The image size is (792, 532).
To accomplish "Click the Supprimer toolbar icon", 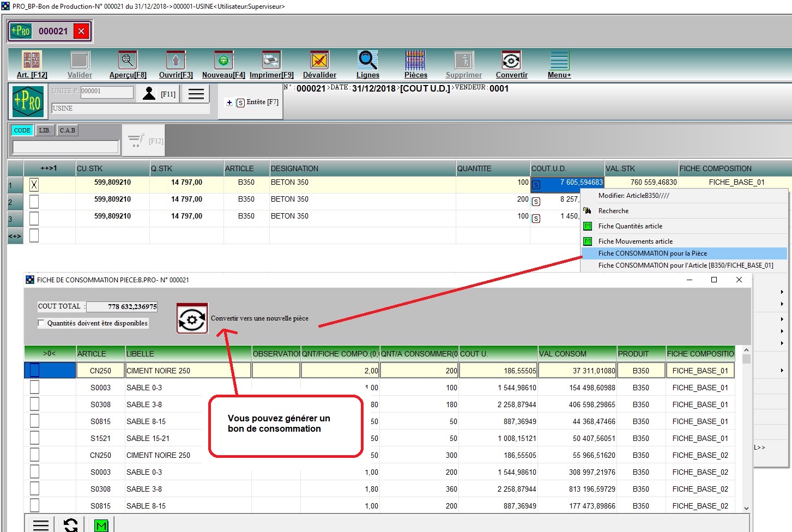I will pyautogui.click(x=464, y=61).
